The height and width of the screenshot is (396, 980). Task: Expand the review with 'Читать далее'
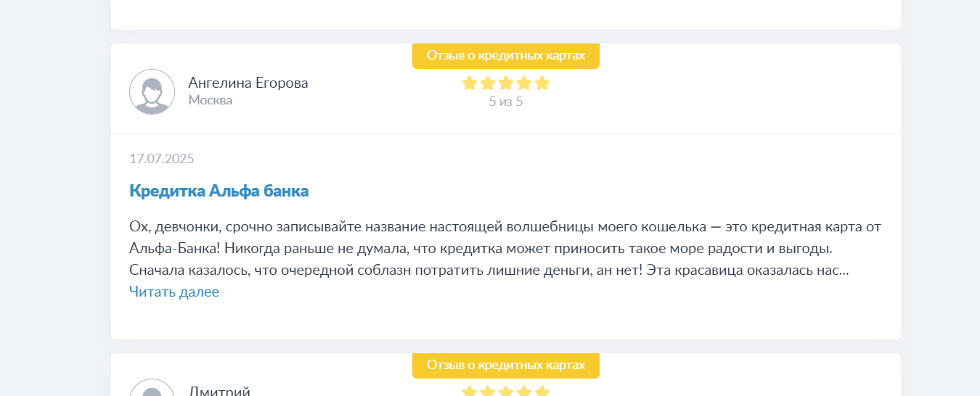(174, 292)
